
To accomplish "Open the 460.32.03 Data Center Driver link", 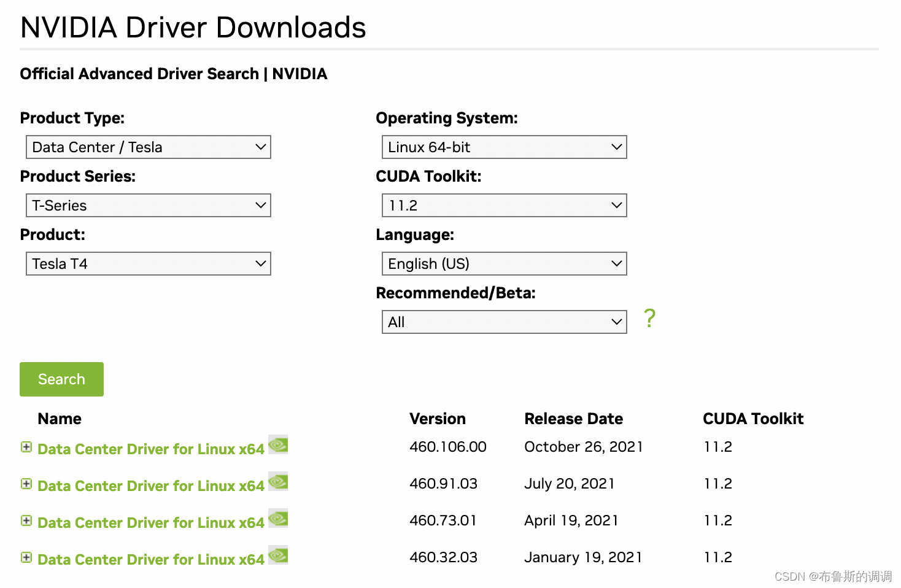I will click(x=150, y=559).
